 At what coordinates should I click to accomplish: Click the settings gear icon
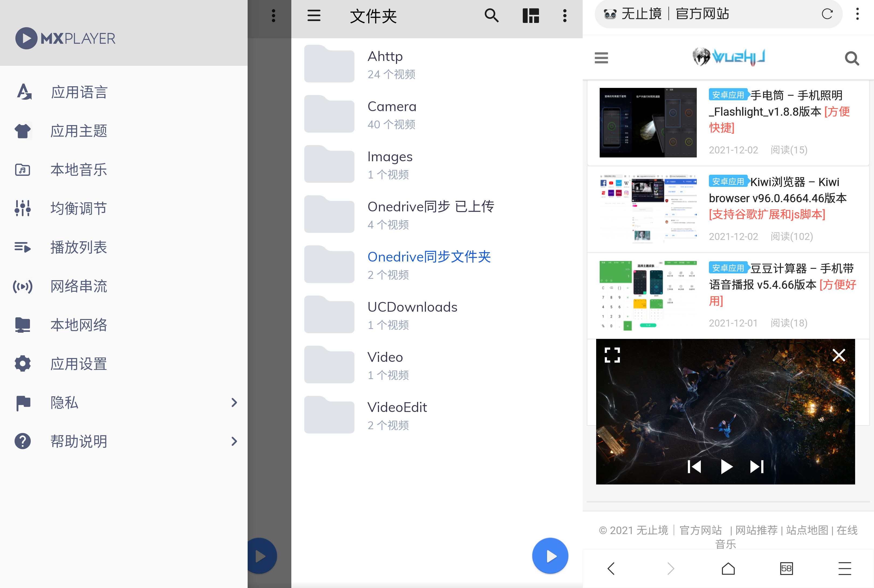coord(22,364)
